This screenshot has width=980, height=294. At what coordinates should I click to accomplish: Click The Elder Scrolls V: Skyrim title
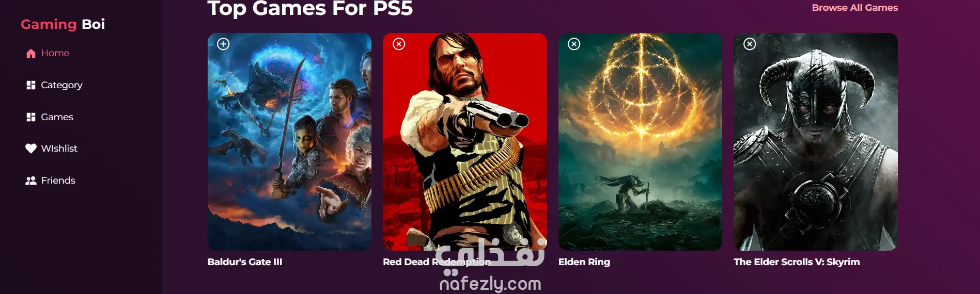tap(797, 262)
